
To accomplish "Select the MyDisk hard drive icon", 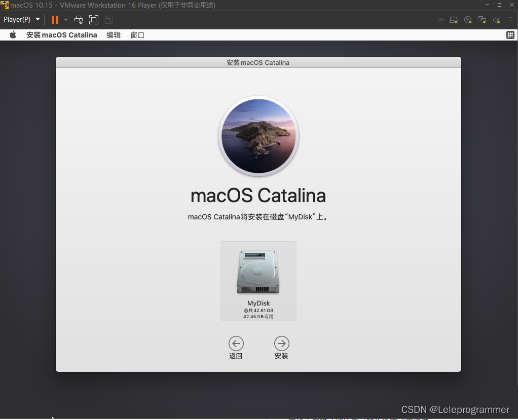I will pyautogui.click(x=258, y=272).
